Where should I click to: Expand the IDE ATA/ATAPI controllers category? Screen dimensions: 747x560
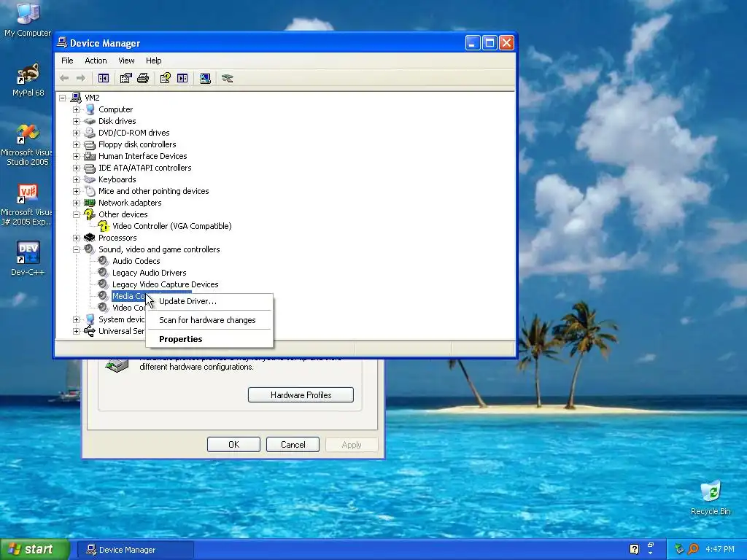pos(76,168)
